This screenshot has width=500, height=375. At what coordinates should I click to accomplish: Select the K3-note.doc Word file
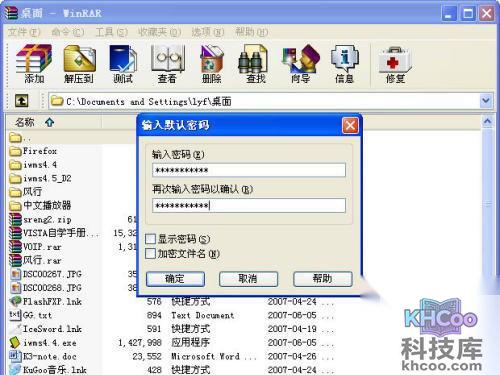pyautogui.click(x=43, y=356)
